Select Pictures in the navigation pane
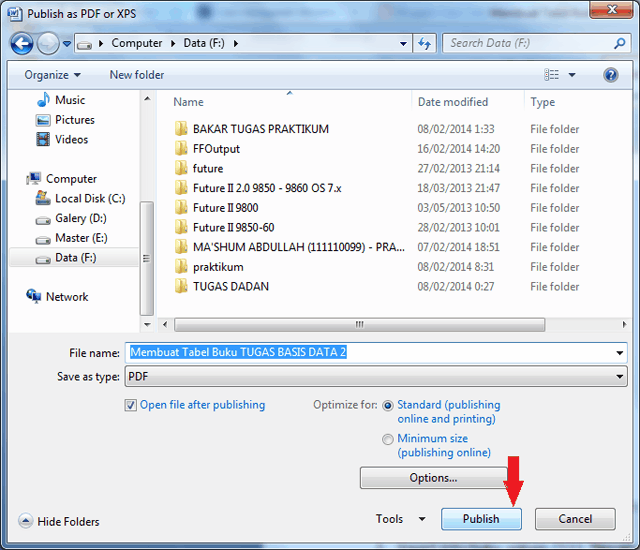The image size is (640, 550). pos(75,120)
